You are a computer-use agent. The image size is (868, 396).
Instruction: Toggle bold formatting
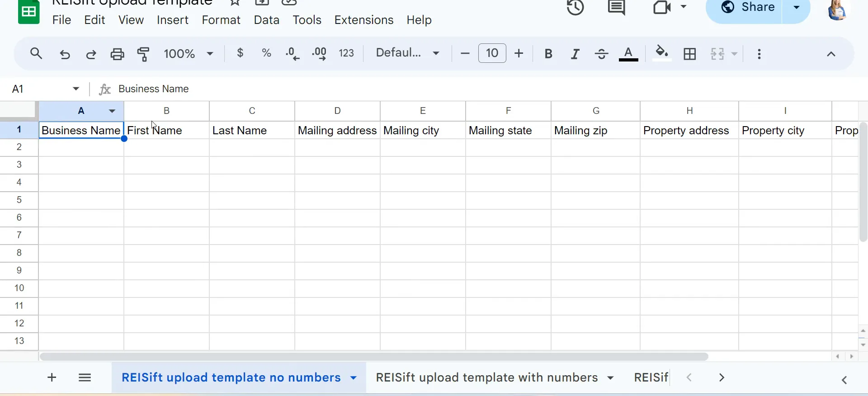point(548,54)
